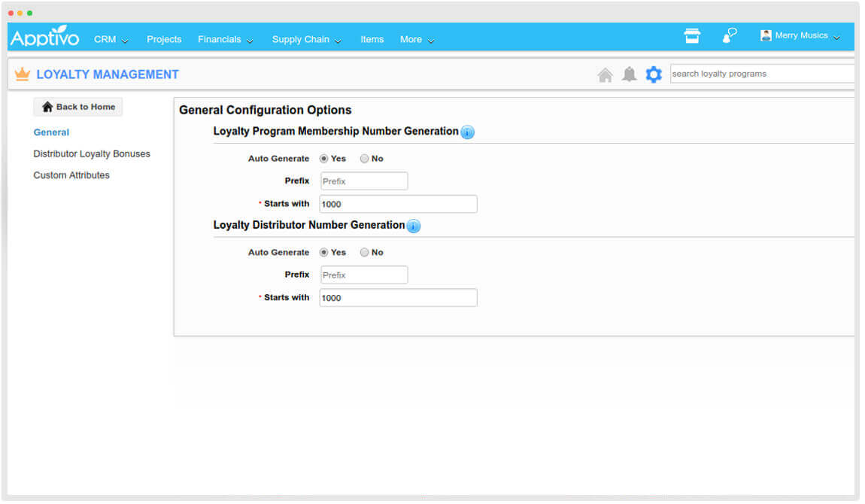Open the Projects menu item
Viewport: 865px width, 504px height.
pyautogui.click(x=164, y=40)
